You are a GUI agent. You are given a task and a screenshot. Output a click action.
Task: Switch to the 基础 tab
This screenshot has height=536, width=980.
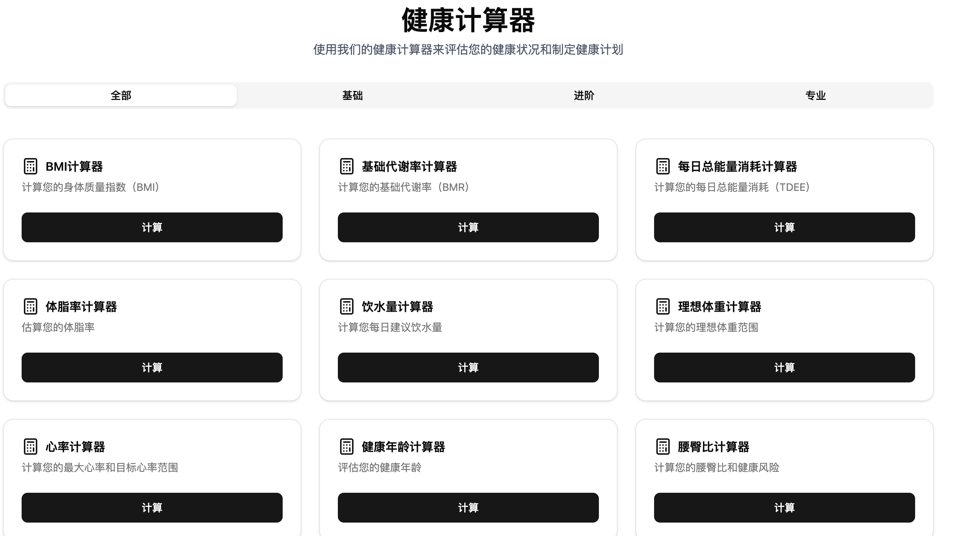click(x=352, y=95)
